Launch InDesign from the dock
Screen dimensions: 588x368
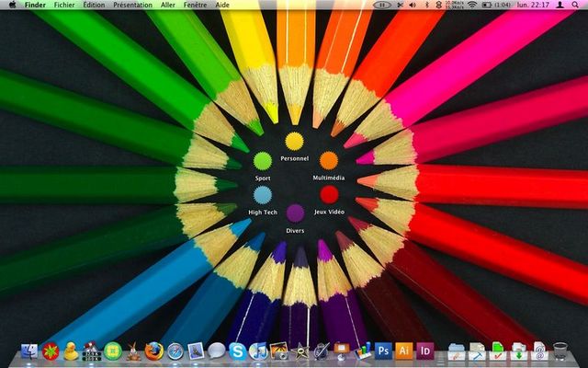424,351
